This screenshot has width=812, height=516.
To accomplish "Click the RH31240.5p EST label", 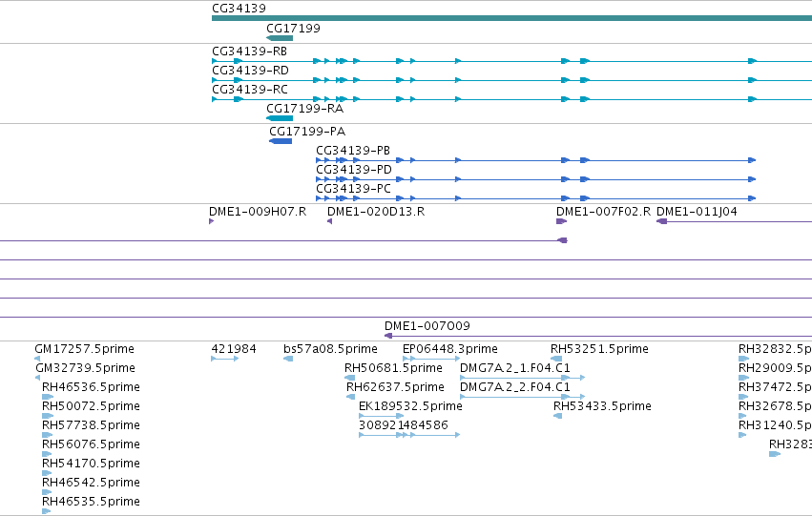I will (x=775, y=425).
